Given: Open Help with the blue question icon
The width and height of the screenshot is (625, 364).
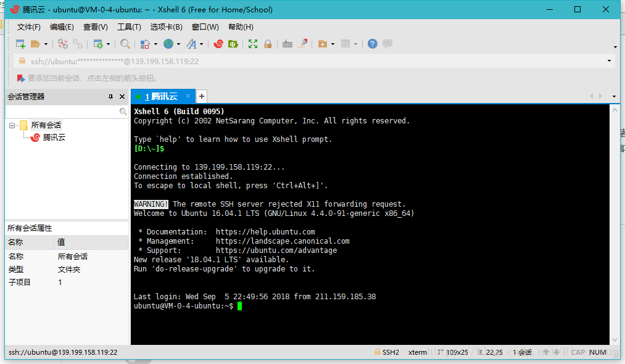Looking at the screenshot, I should [372, 44].
